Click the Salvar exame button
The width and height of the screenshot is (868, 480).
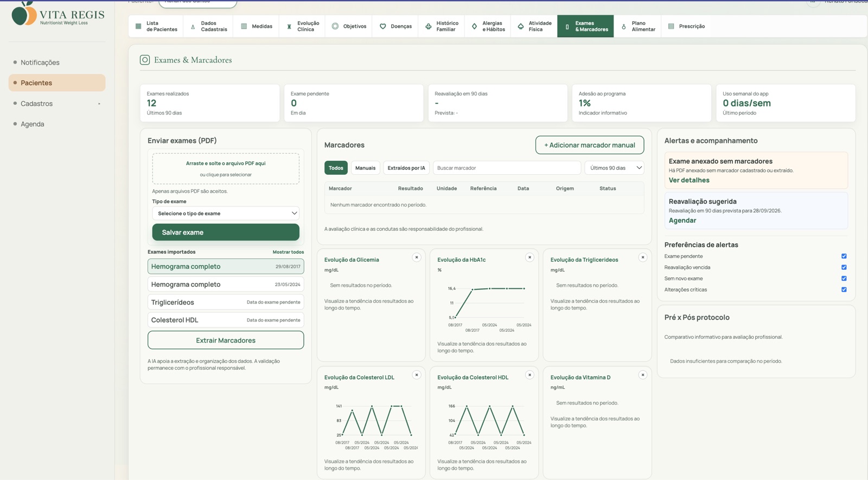click(x=226, y=232)
